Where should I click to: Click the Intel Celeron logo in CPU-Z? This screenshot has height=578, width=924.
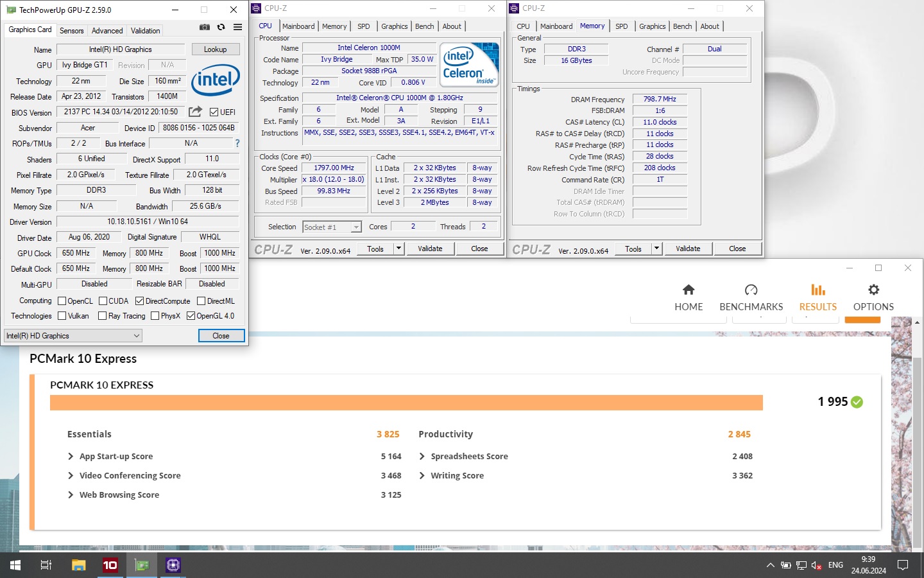(x=470, y=64)
